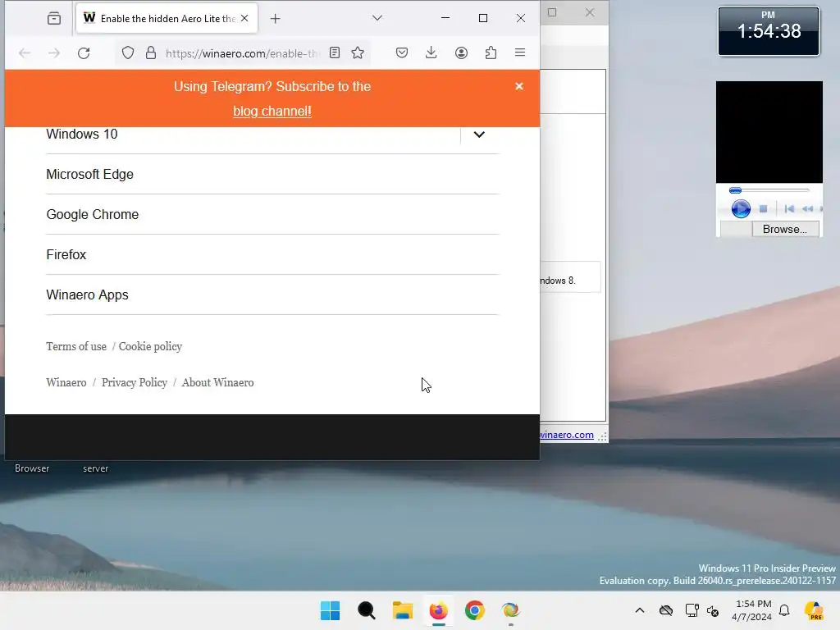The width and height of the screenshot is (840, 630).
Task: Click the OneDrive cloud tray icon
Action: [x=666, y=610]
